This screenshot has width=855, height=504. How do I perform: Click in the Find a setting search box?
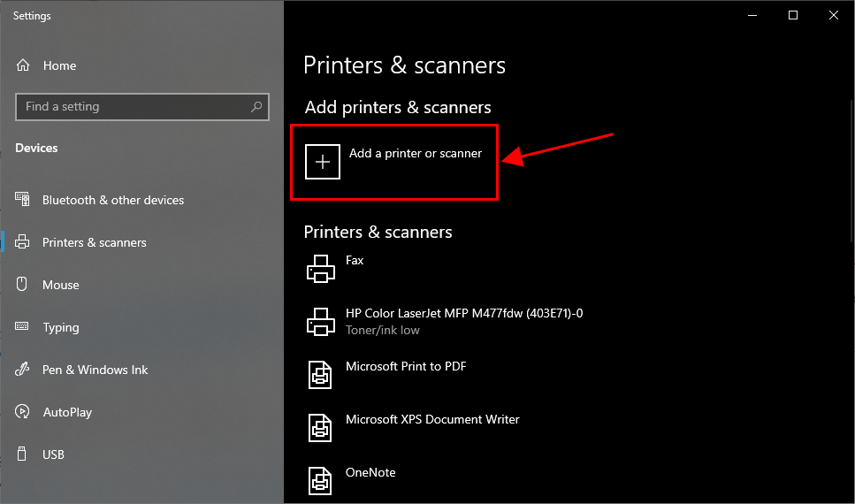(133, 107)
